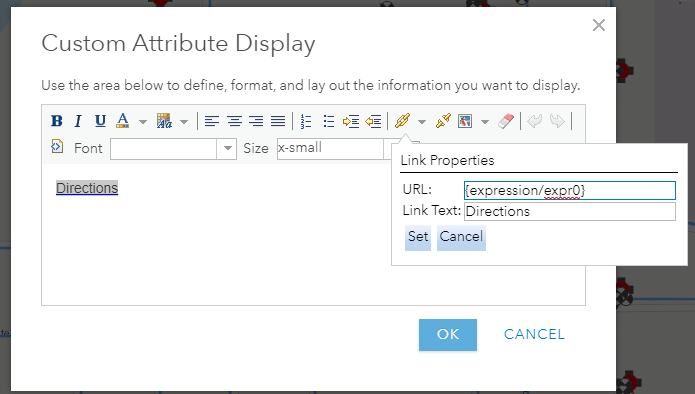This screenshot has width=695, height=394.
Task: Confirm with the OK button
Action: click(448, 335)
